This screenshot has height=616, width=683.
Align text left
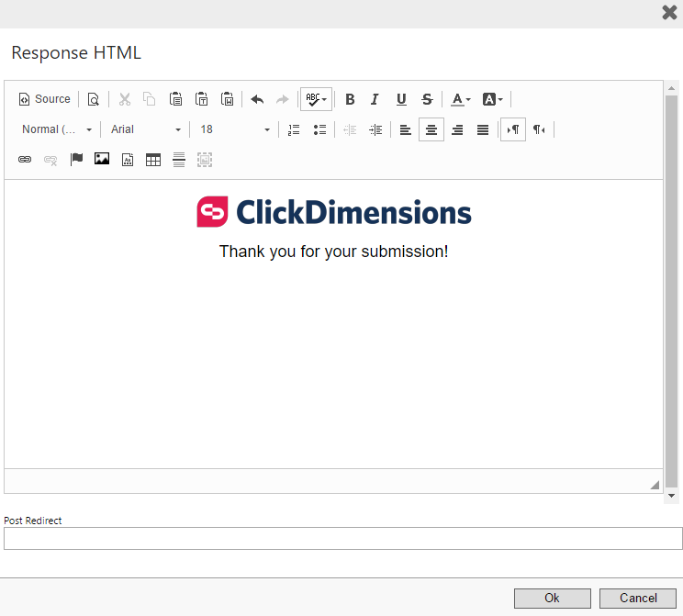pos(406,129)
